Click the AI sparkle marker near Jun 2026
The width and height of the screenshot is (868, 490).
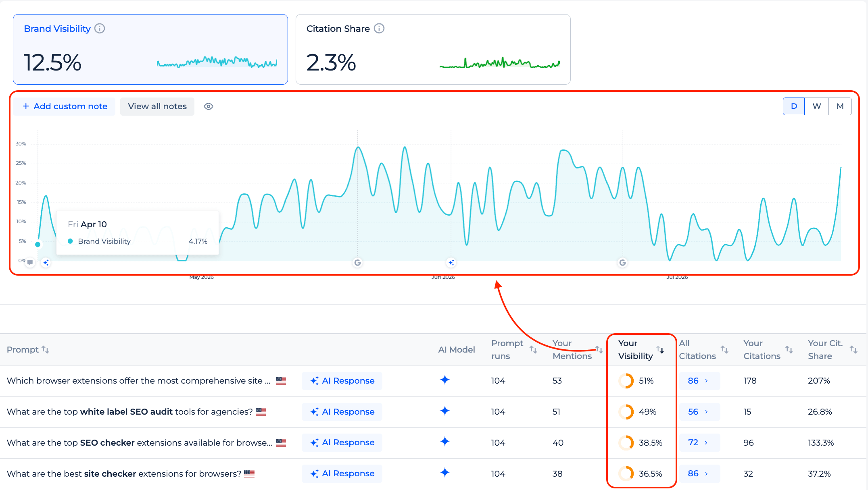tap(451, 263)
